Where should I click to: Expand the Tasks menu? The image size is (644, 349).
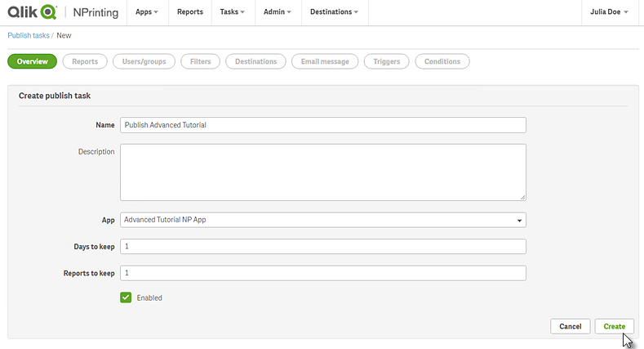232,12
